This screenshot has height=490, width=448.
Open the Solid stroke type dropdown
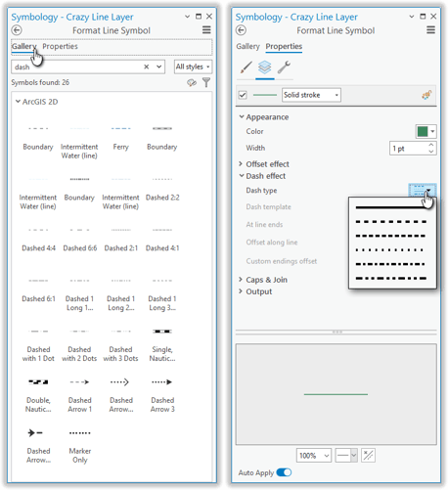pos(311,95)
